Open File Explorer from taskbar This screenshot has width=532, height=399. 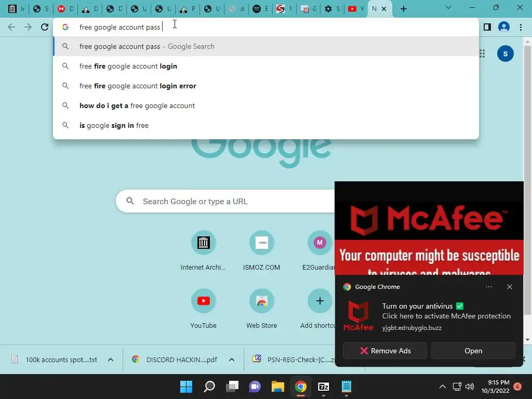click(278, 387)
